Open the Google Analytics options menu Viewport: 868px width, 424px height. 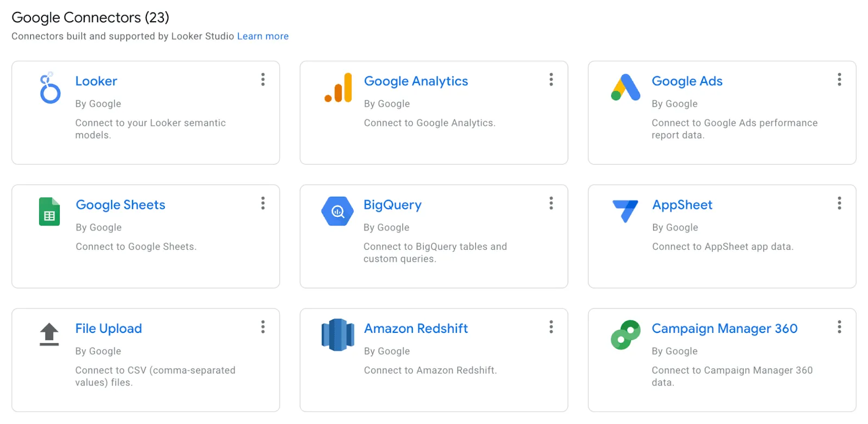(551, 80)
